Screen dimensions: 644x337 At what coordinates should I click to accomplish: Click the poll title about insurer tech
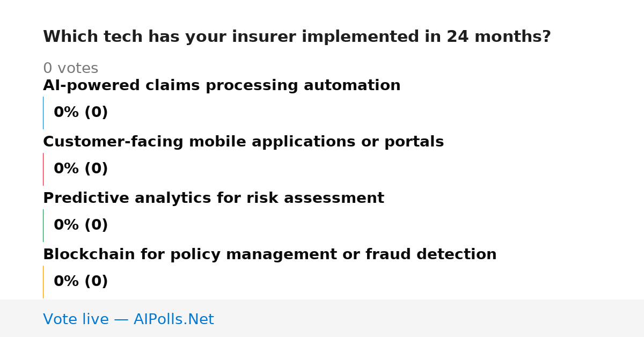[297, 37]
